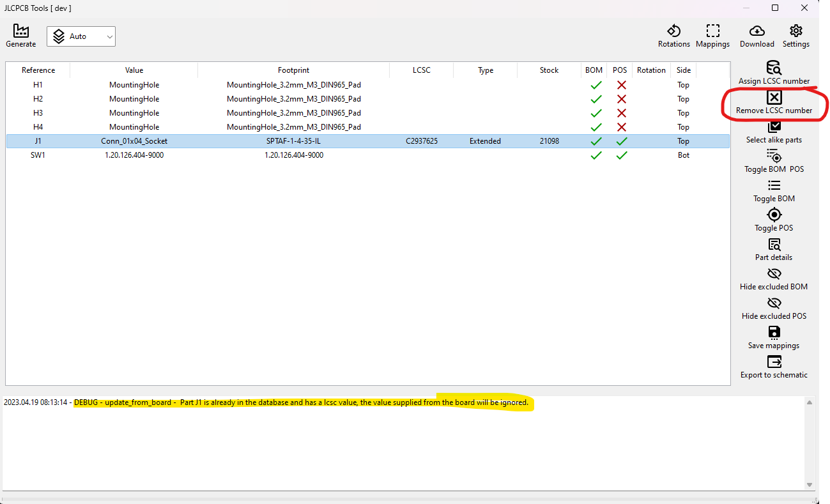
Task: Click Export to schematic
Action: click(x=774, y=367)
